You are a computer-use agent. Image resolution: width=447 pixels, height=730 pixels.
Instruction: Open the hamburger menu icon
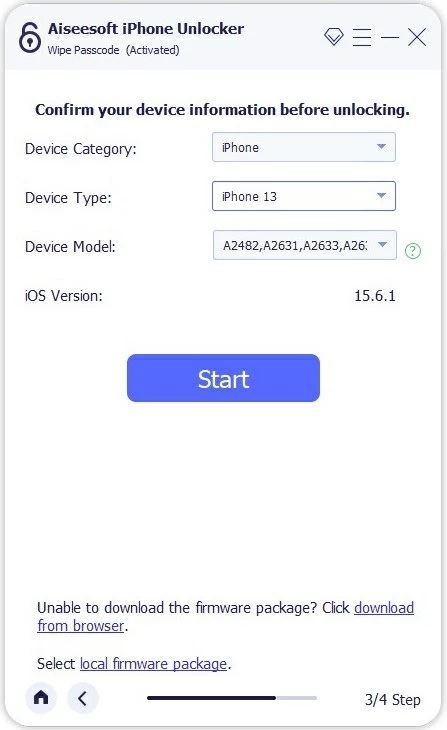click(x=362, y=37)
